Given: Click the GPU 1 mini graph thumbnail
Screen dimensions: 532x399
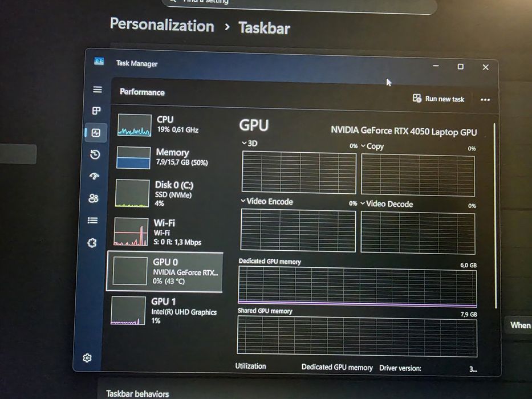Looking at the screenshot, I should (x=128, y=311).
